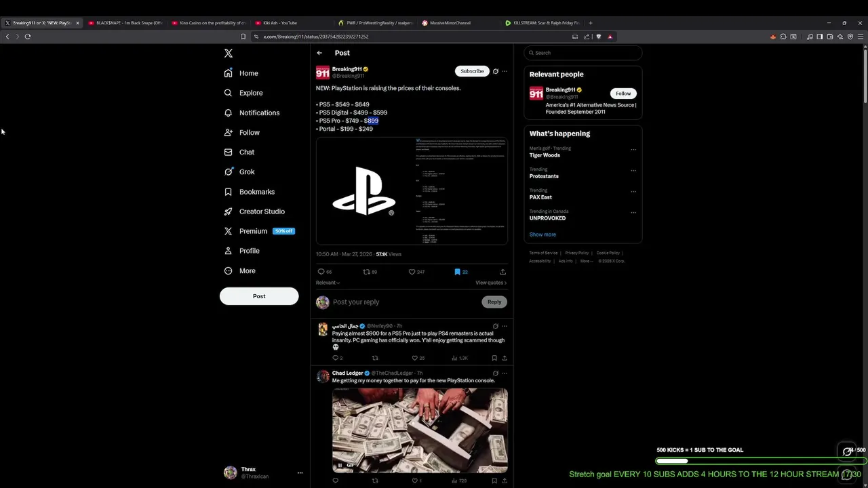Click the white Post button in the sidebar
This screenshot has height=488, width=868.
pos(259,296)
